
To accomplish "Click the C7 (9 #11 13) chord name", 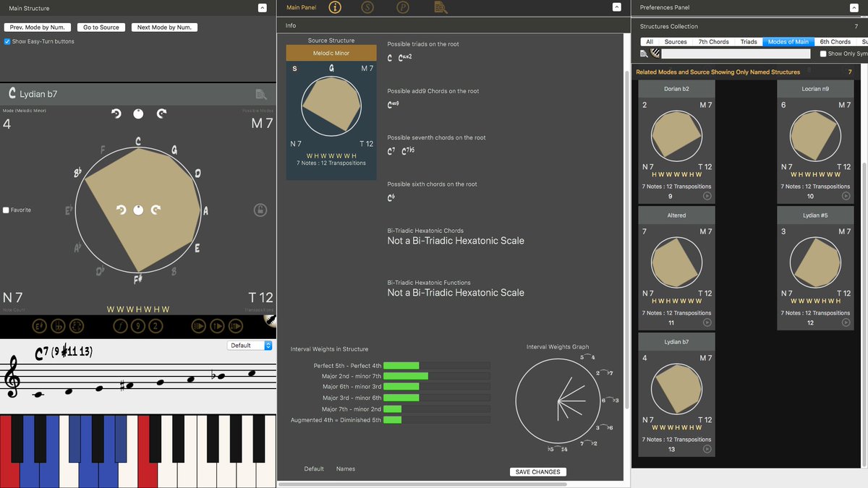I will click(x=64, y=353).
